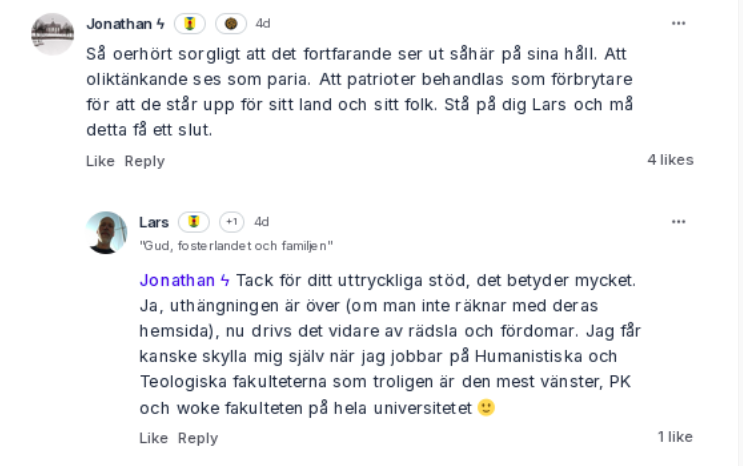
Task: Open the three-dot menu on Lars's reply
Action: (x=679, y=221)
